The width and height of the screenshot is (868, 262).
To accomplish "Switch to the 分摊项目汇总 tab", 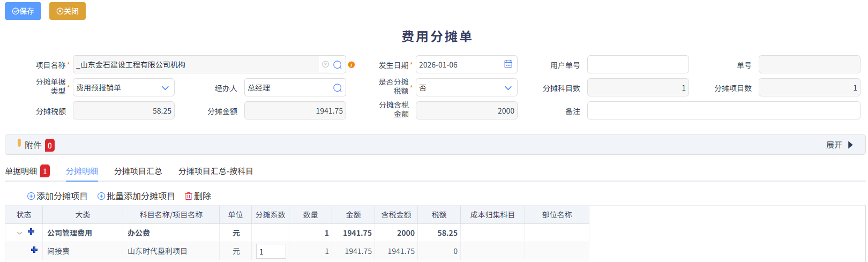I will 138,171.
